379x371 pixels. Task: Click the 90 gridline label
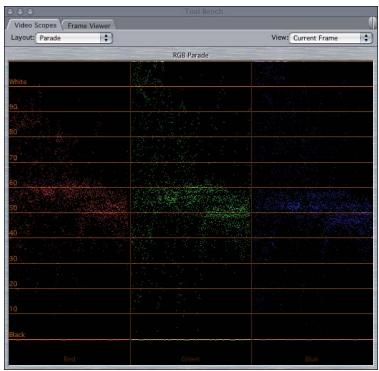(13, 107)
